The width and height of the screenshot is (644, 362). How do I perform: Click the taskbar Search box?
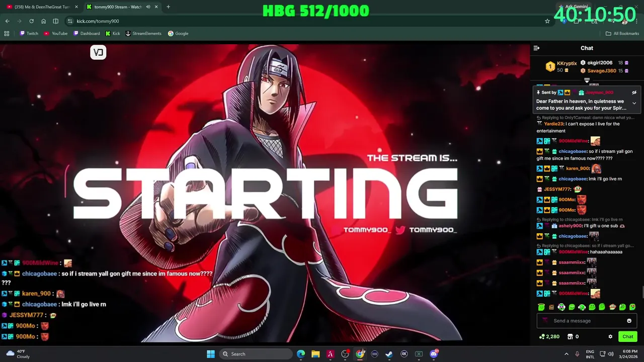(x=257, y=354)
